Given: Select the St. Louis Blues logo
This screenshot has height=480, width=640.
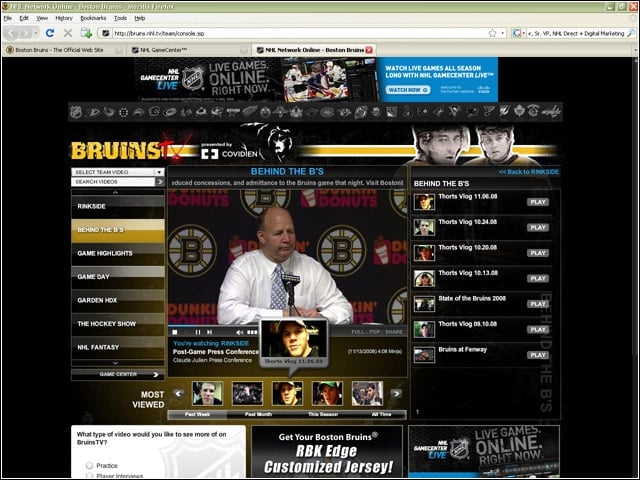Looking at the screenshot, I should point(488,111).
